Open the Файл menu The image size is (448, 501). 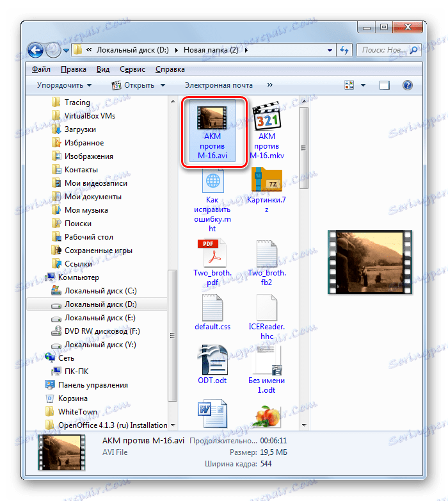point(41,69)
